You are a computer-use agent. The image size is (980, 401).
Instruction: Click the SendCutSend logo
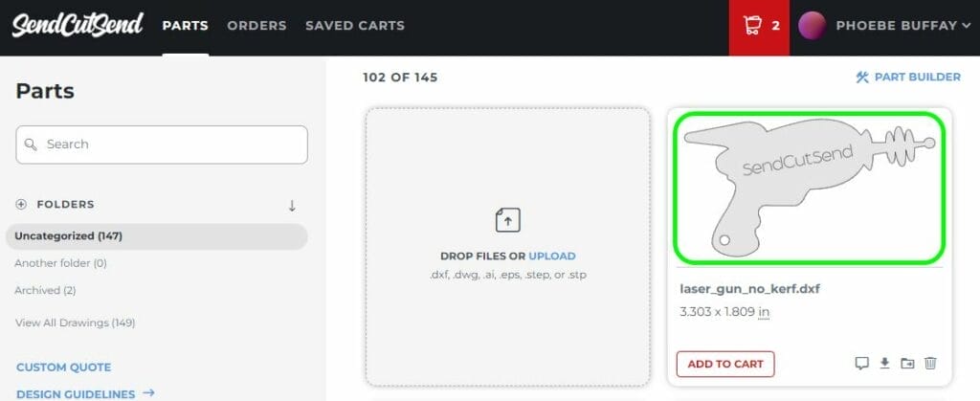(78, 25)
